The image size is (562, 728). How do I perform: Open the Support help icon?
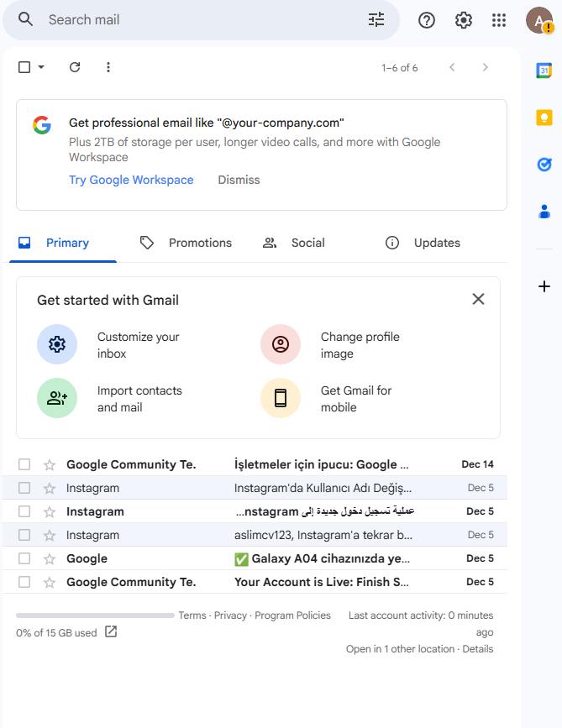(427, 20)
